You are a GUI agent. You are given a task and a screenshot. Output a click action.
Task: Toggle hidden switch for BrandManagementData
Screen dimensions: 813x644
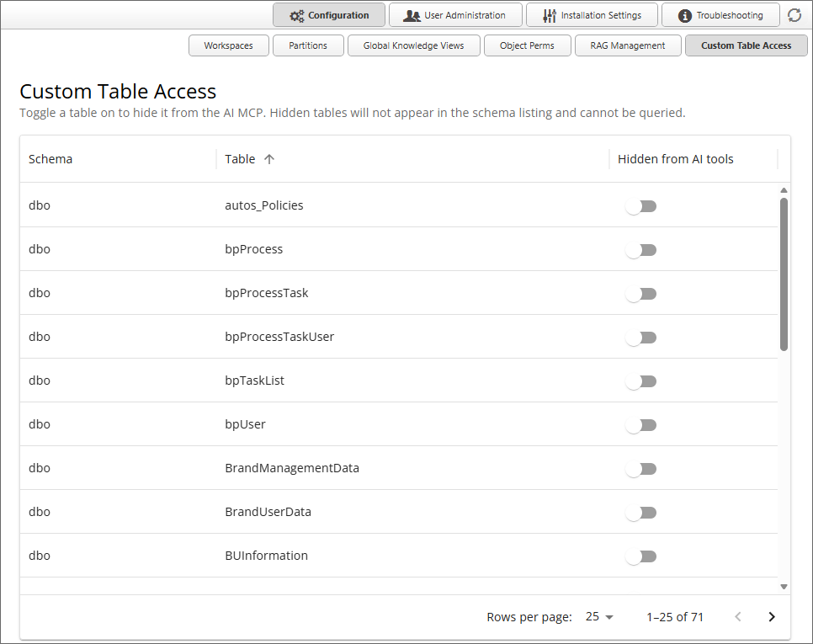tap(640, 469)
